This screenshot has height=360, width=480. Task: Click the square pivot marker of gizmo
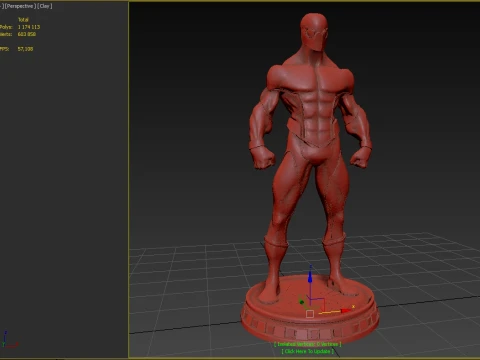pyautogui.click(x=310, y=314)
